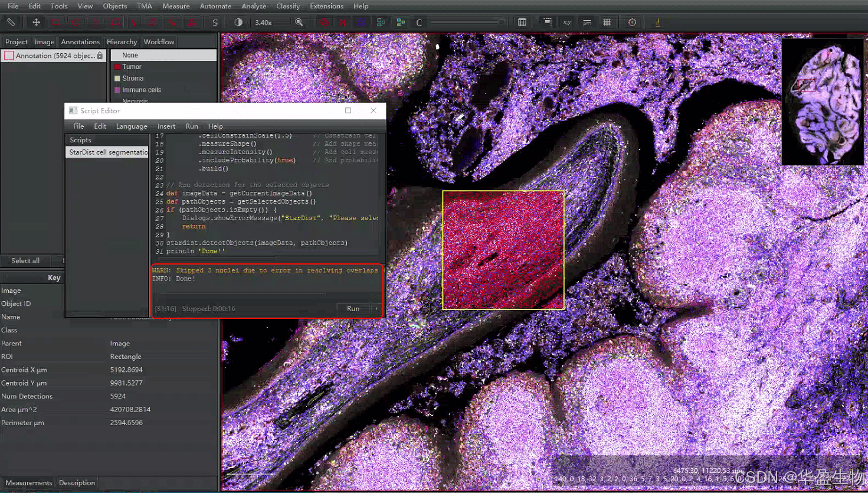The width and height of the screenshot is (868, 493).
Task: Switch to the Workflow tab
Action: (x=159, y=42)
